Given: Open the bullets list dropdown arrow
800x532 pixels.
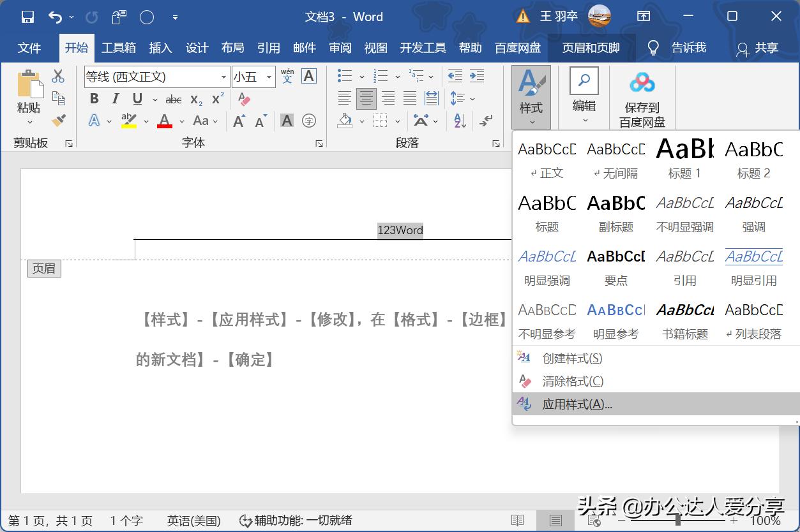Looking at the screenshot, I should [x=361, y=76].
